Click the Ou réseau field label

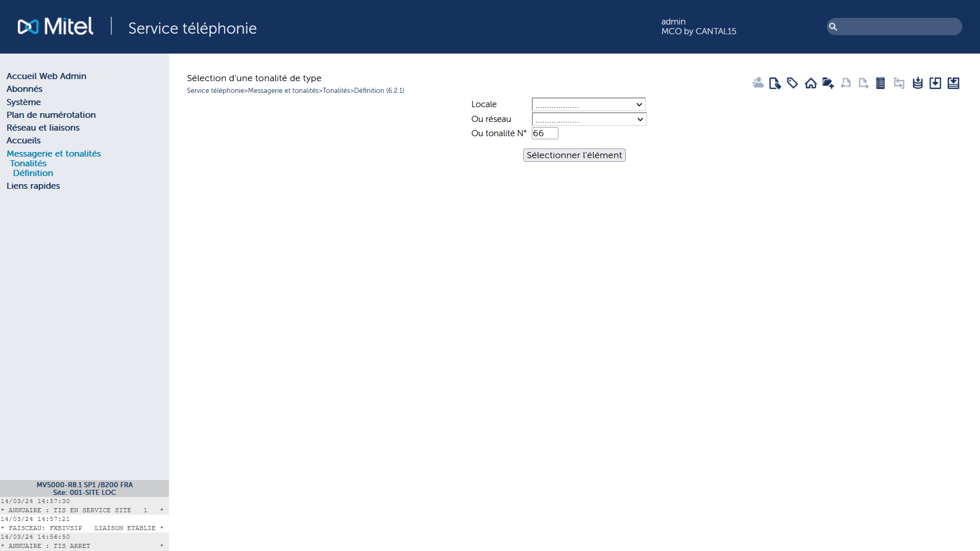(491, 119)
